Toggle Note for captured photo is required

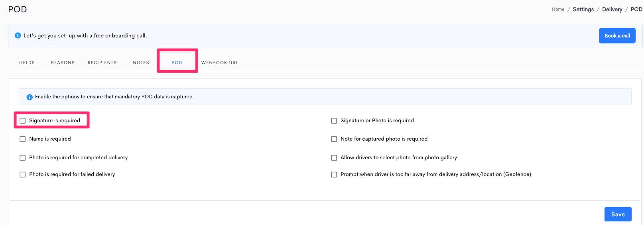click(x=334, y=139)
